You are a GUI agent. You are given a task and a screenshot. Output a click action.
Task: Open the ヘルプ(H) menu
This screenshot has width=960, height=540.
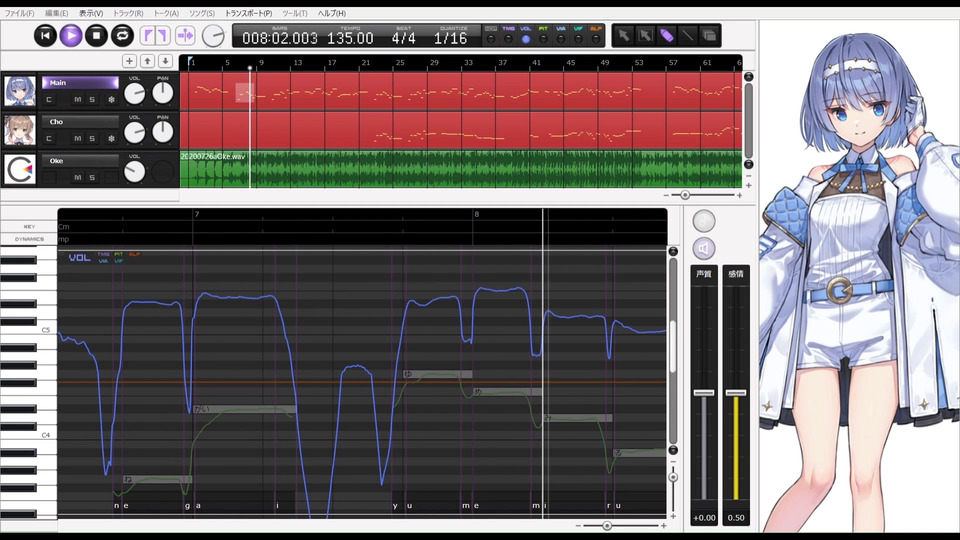pos(332,13)
